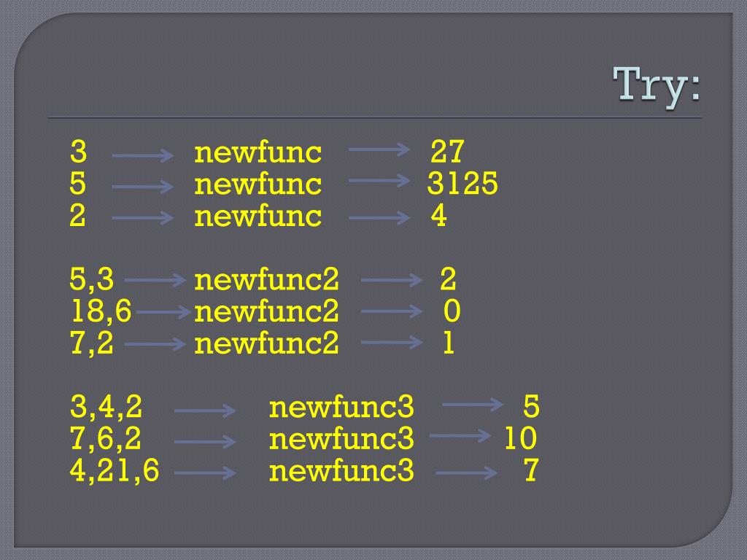Click the input '18,6'
This screenshot has height=560, width=747.
coord(101,311)
